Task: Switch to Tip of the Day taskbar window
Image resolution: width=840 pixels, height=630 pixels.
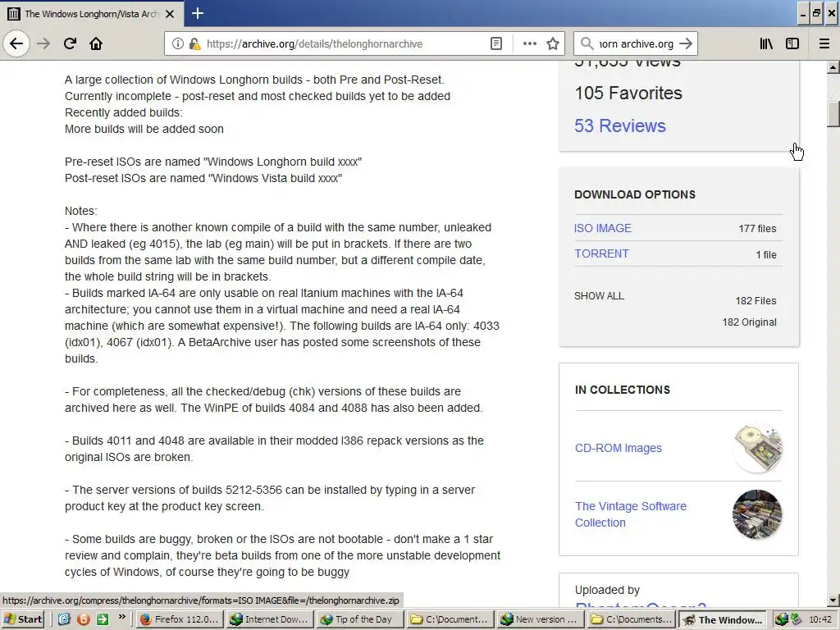Action: tap(360, 619)
